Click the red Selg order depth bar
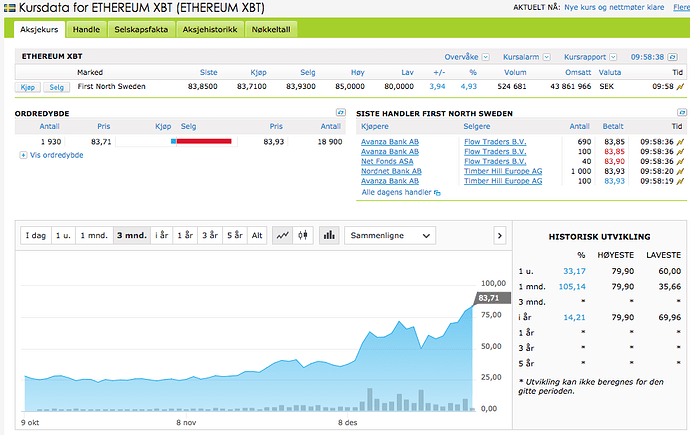The width and height of the screenshot is (690, 435). 204,142
